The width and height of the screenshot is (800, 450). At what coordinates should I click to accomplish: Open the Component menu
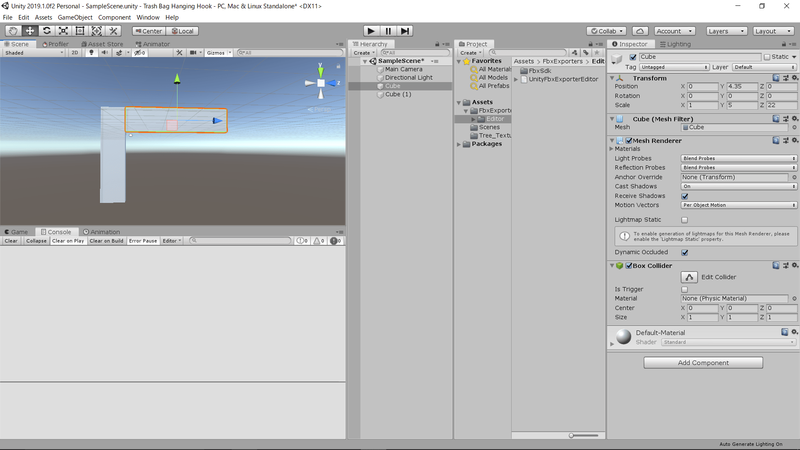point(114,17)
